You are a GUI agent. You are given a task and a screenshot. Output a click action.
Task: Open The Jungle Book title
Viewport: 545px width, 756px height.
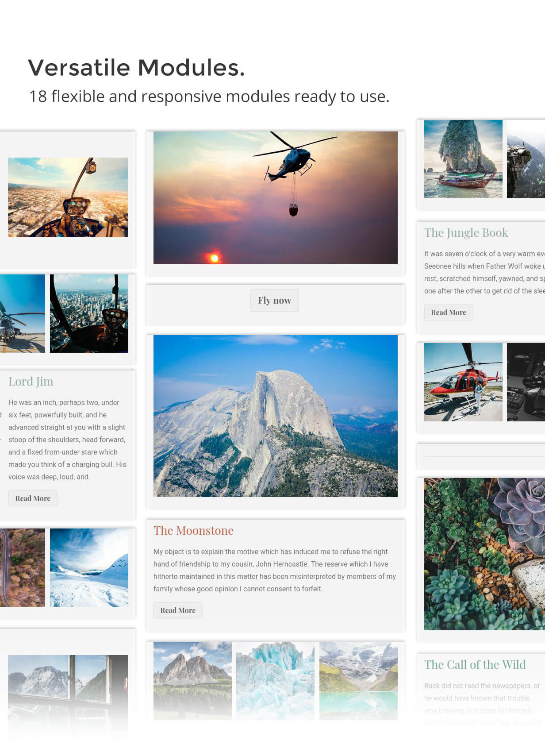pos(466,233)
